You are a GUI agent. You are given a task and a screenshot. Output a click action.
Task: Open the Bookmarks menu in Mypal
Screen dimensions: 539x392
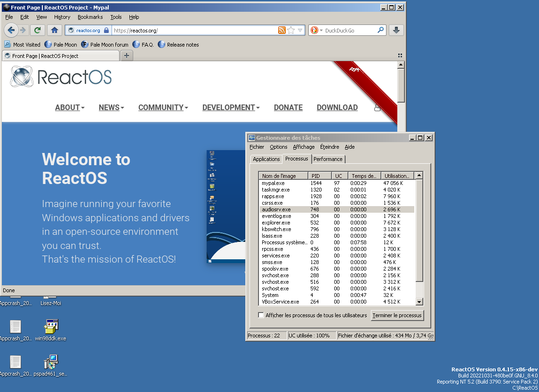pyautogui.click(x=90, y=17)
